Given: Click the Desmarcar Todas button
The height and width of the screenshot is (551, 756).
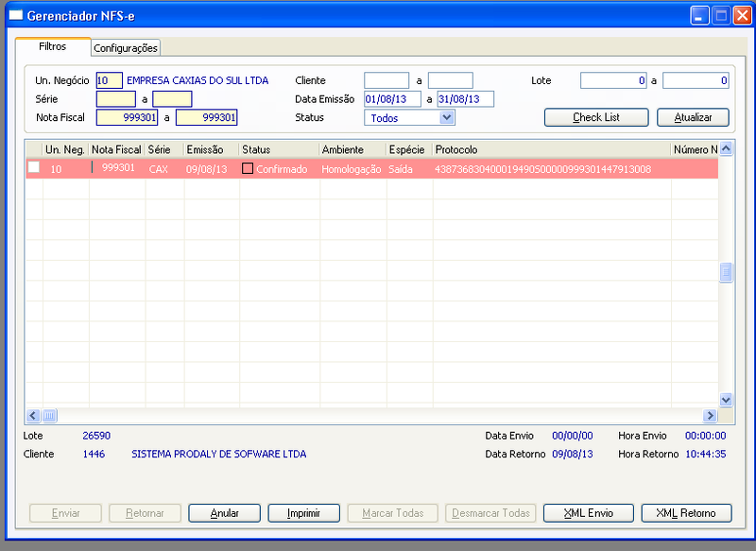Looking at the screenshot, I should tap(490, 513).
